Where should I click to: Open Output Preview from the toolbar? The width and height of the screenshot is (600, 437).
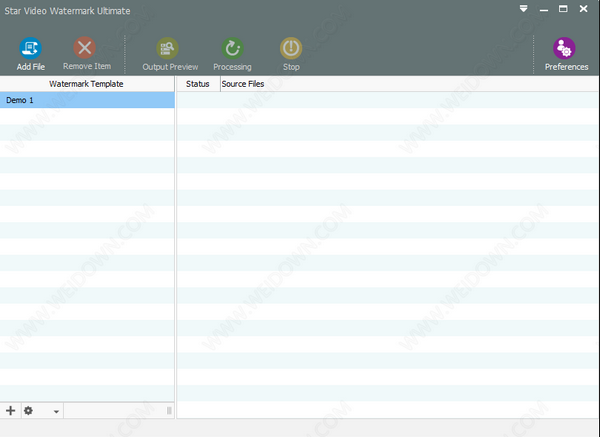click(170, 48)
